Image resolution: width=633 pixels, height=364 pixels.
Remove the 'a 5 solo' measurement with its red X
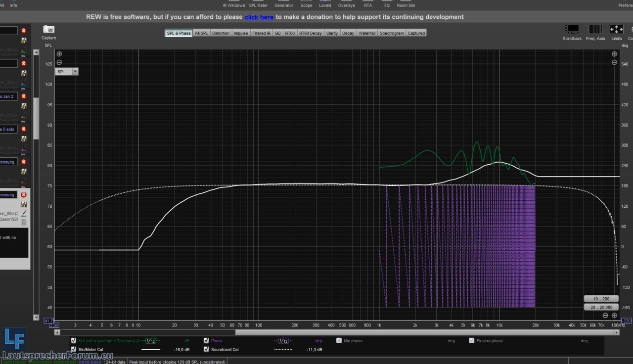coord(23,129)
